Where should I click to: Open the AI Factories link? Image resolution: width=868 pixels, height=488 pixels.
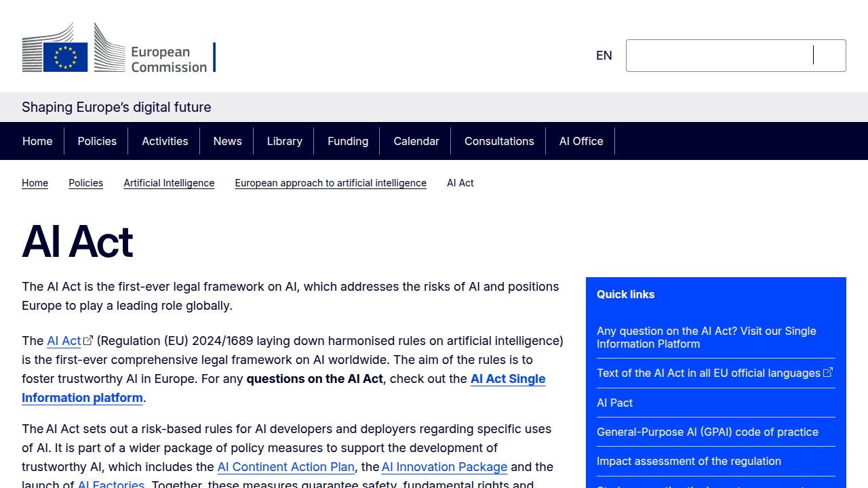[111, 484]
